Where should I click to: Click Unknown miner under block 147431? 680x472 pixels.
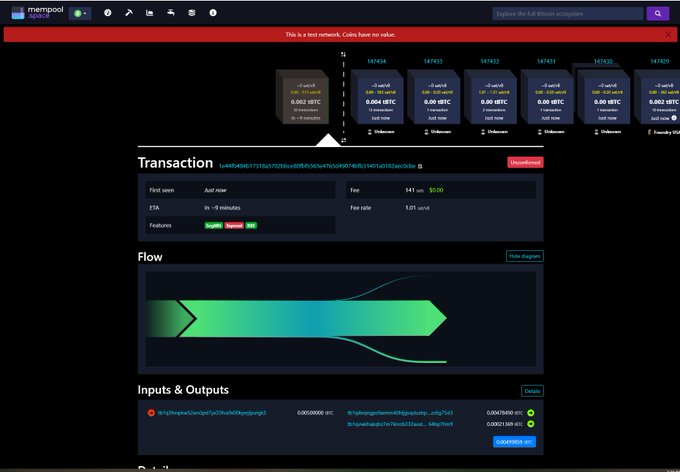click(550, 131)
